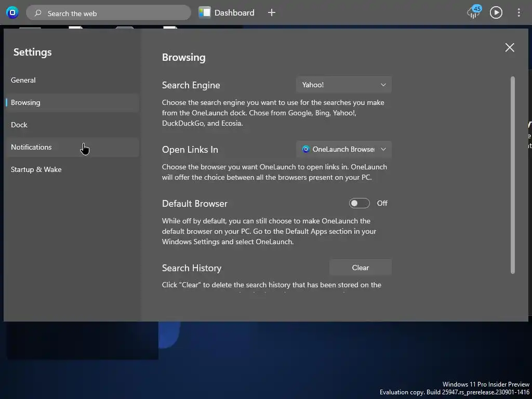Screen dimensions: 532x399
Task: Click the OneLaunch Browser icon in dropdown
Action: [x=305, y=149]
